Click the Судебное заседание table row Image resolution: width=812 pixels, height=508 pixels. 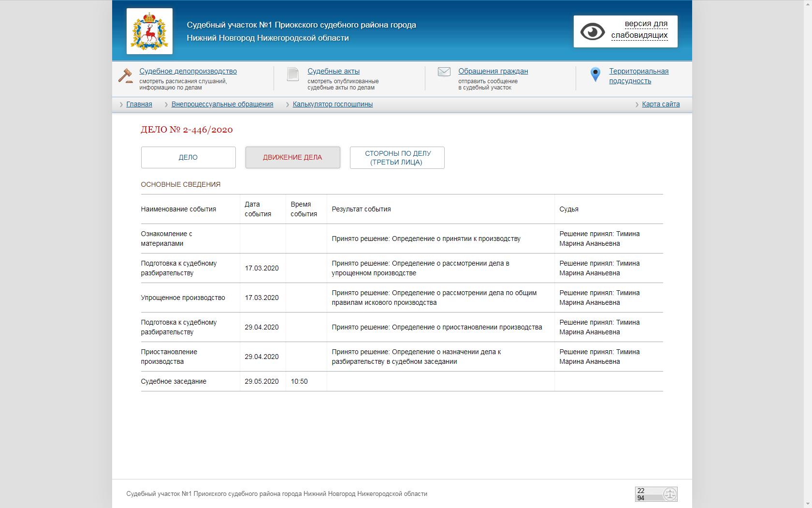point(174,381)
